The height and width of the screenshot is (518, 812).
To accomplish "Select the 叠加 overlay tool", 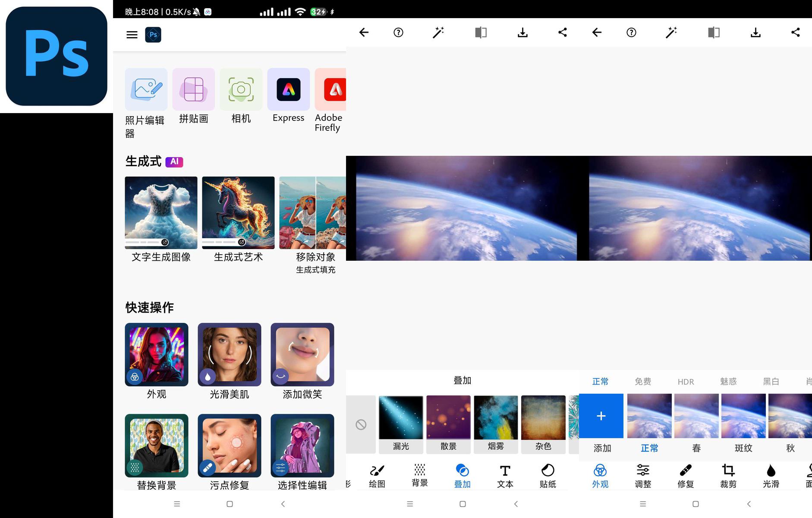I will point(462,476).
